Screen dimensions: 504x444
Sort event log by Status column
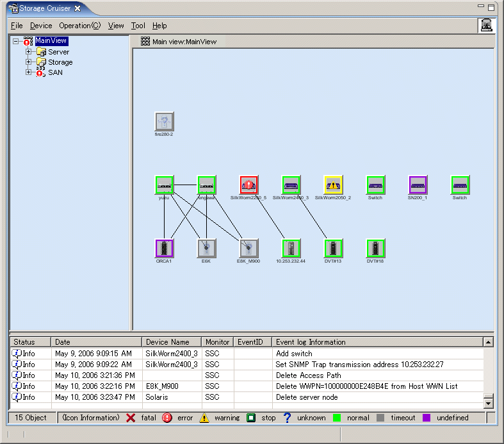click(31, 341)
